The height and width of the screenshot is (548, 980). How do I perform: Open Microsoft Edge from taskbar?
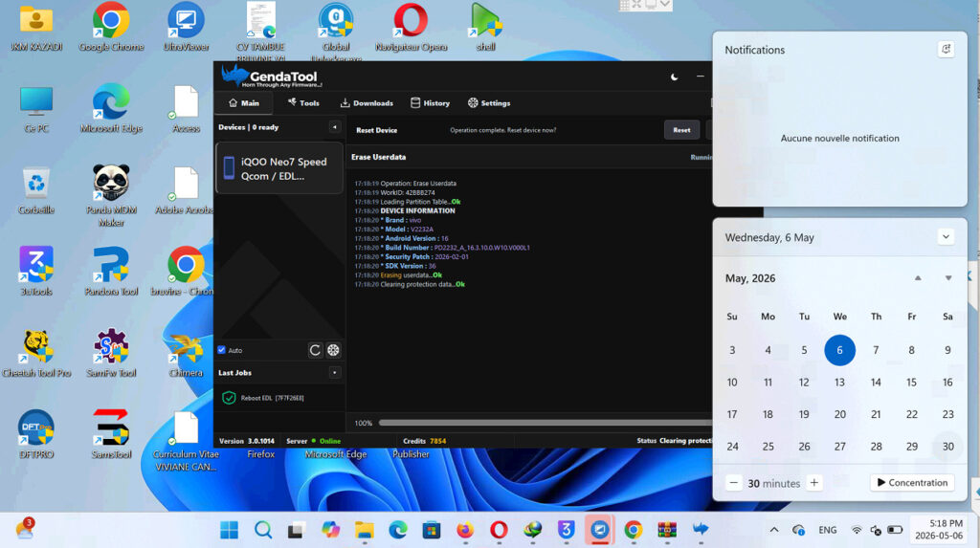click(397, 530)
